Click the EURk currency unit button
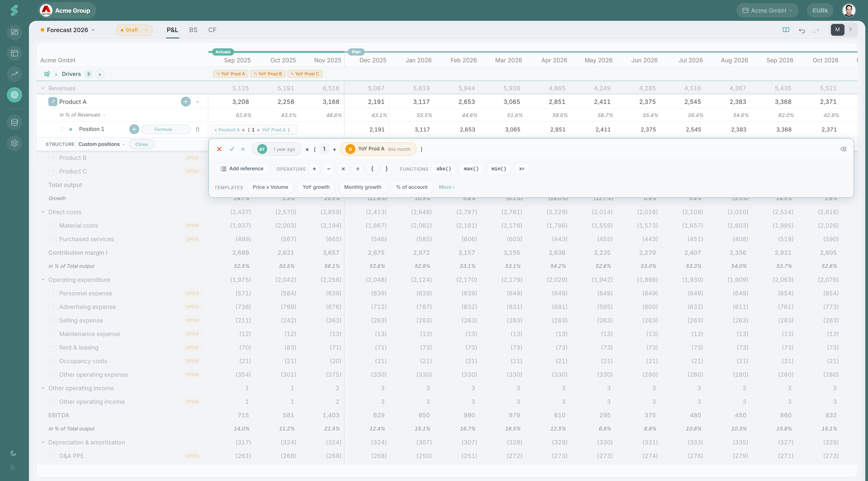The image size is (868, 481). (x=820, y=10)
